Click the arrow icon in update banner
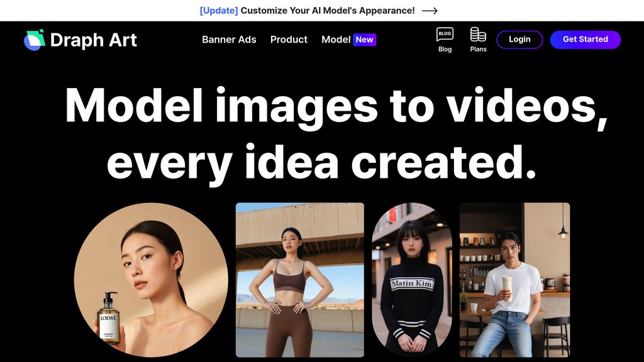The image size is (644, 362). pyautogui.click(x=430, y=11)
